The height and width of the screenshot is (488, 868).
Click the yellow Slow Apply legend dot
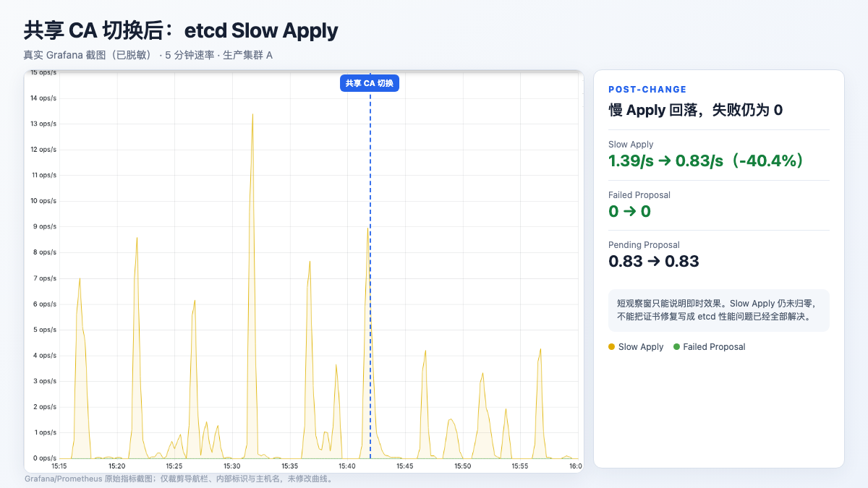pos(612,347)
